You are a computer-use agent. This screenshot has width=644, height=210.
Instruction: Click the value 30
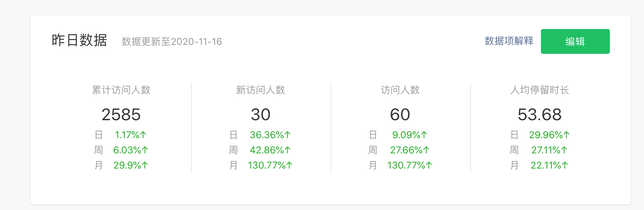(x=261, y=115)
